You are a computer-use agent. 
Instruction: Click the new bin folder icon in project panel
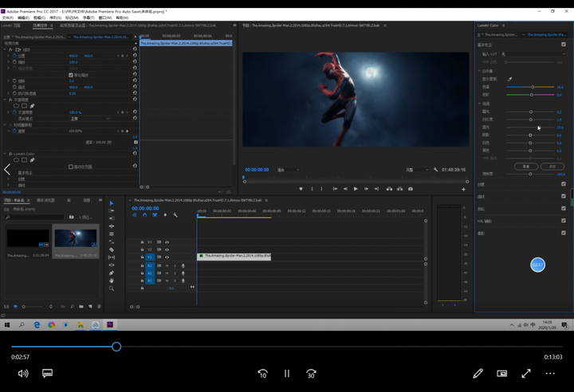click(81, 307)
